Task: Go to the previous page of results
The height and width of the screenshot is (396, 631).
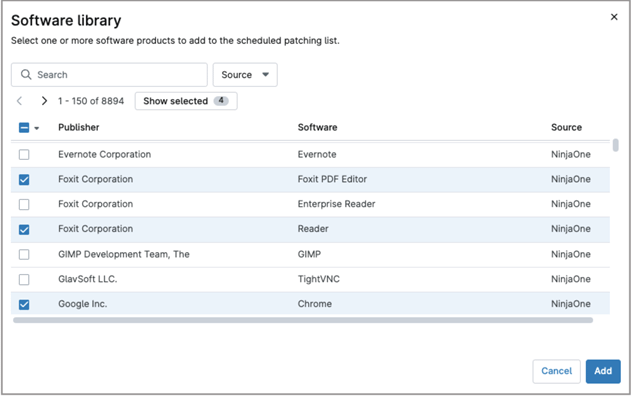Action: tap(19, 101)
